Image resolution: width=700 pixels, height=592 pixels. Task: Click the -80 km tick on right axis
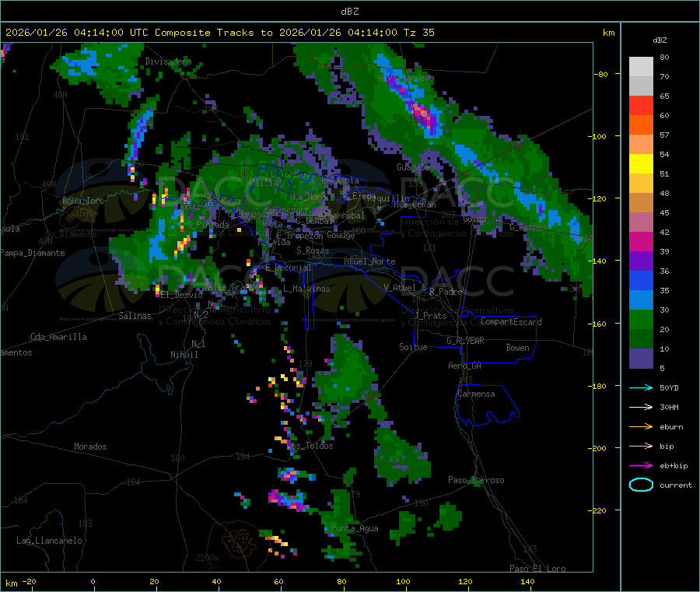click(x=600, y=74)
